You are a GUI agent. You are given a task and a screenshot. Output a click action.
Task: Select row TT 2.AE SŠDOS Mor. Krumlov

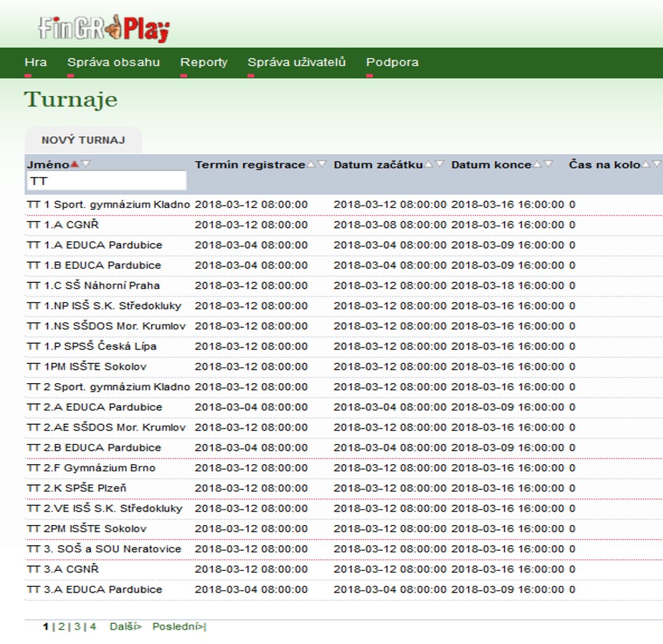click(x=343, y=428)
